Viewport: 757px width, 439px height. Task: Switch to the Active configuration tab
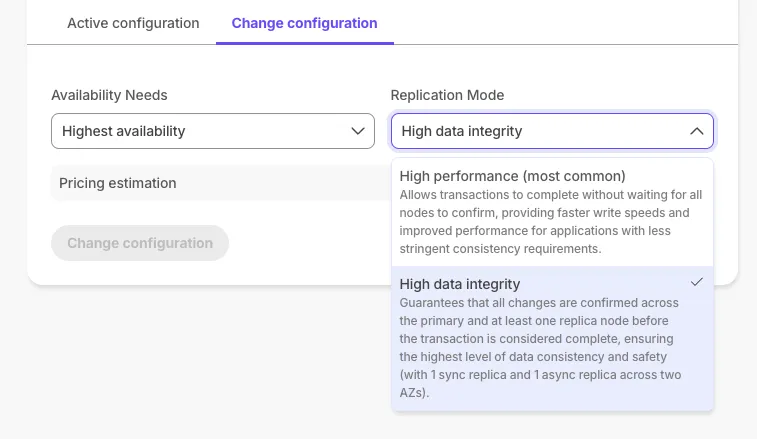coord(133,23)
